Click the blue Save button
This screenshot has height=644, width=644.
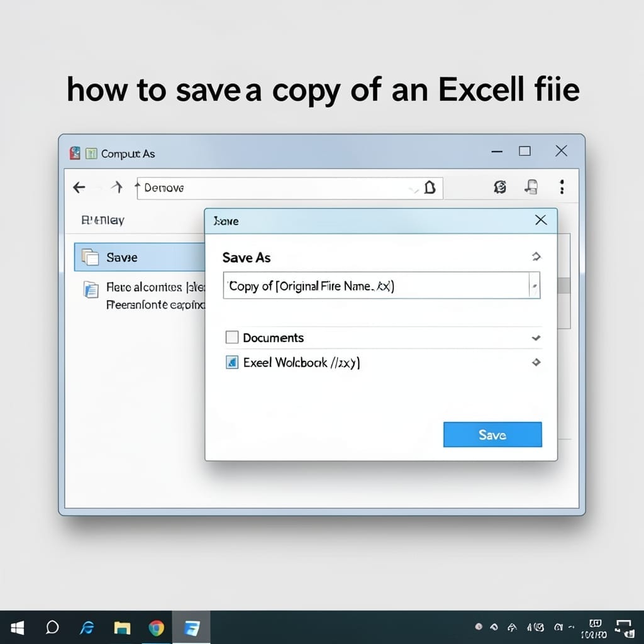click(492, 435)
